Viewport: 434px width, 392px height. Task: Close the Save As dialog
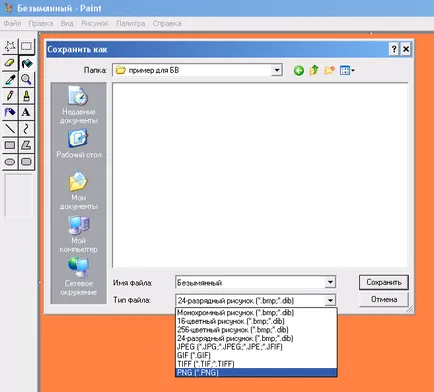(406, 49)
